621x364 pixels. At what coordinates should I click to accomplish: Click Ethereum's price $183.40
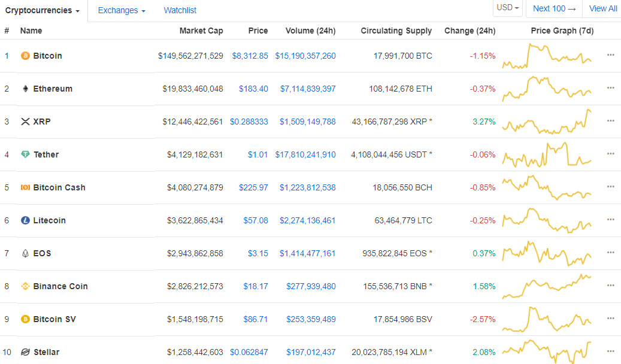tap(253, 89)
